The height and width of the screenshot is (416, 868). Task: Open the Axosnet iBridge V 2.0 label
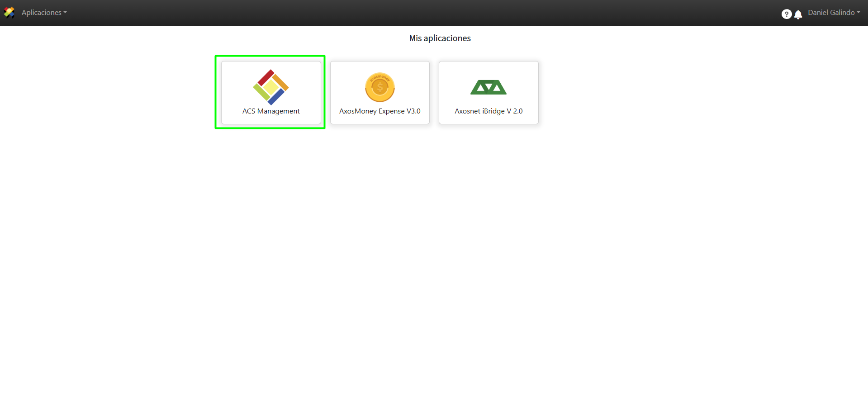tap(489, 111)
